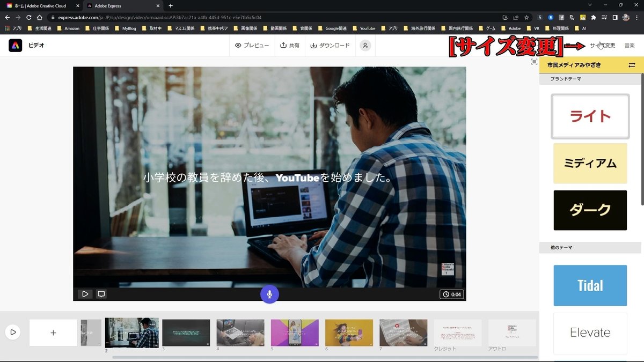Change the 0:04 slide duration
Viewport: 644px width, 362px height.
pos(452,294)
